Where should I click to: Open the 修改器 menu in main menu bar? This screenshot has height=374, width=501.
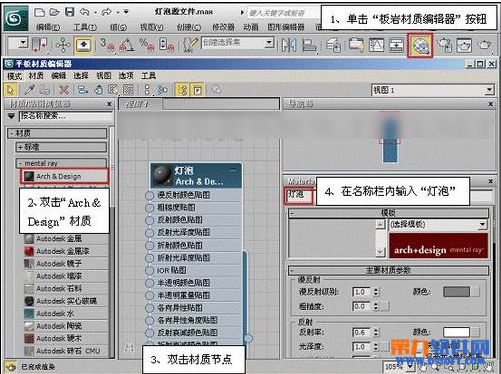coord(223,27)
